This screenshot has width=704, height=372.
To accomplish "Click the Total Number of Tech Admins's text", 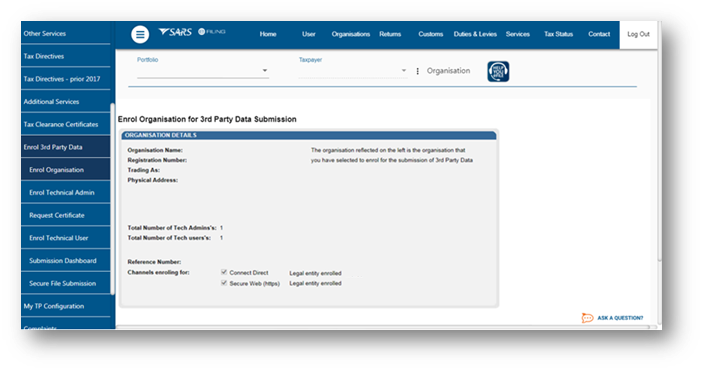I will click(x=172, y=228).
